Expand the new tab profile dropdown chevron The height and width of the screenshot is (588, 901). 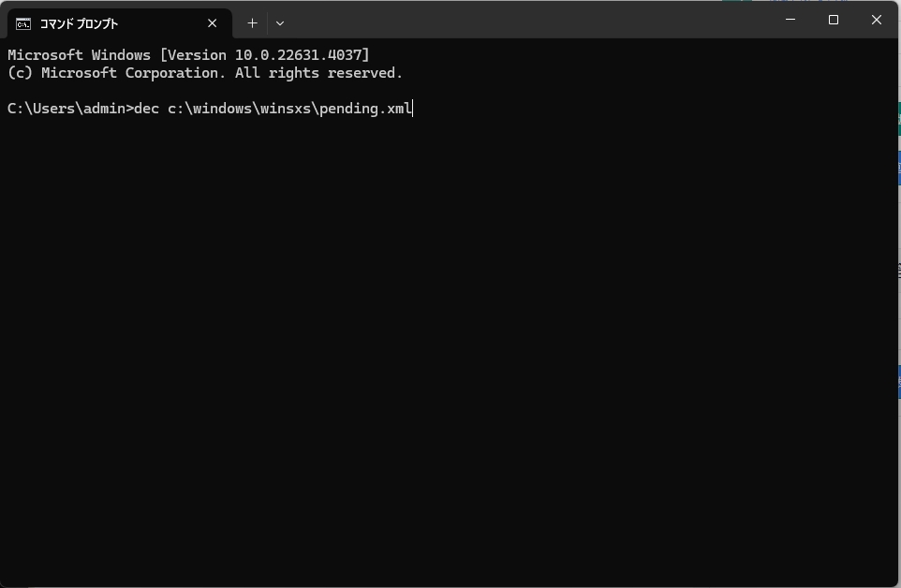280,23
